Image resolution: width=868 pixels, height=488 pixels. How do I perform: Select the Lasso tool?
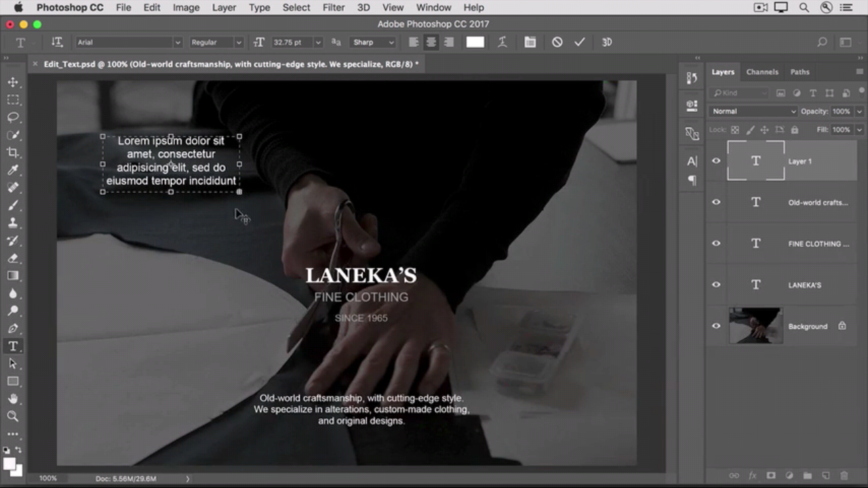click(13, 117)
